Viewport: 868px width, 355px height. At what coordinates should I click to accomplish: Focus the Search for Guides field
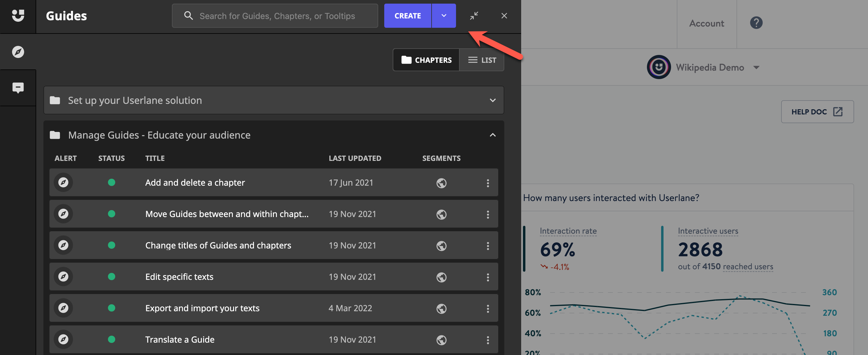[277, 16]
